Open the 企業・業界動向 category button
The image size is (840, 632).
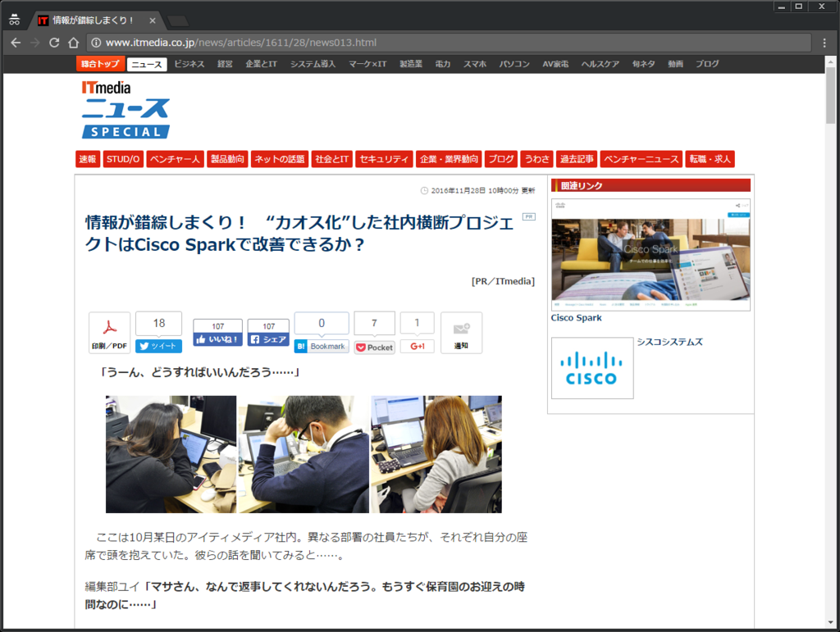tap(449, 159)
